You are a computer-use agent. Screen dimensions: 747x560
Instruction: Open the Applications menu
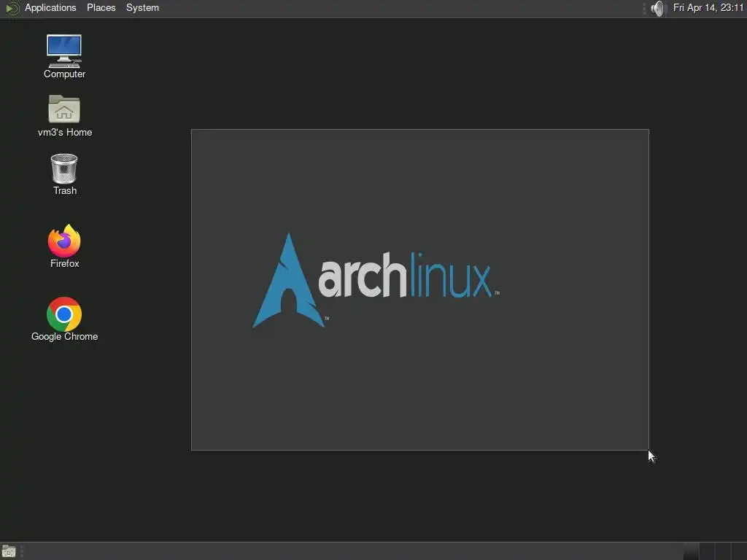tap(50, 8)
